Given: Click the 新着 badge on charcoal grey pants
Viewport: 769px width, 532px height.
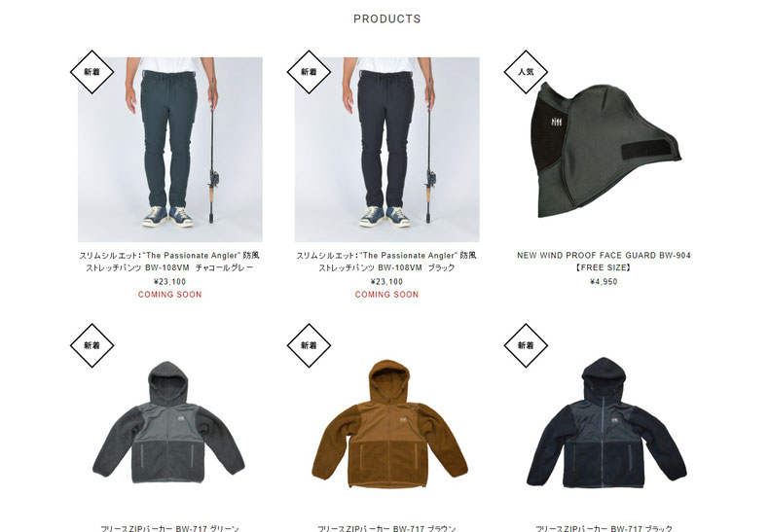Looking at the screenshot, I should [92, 72].
